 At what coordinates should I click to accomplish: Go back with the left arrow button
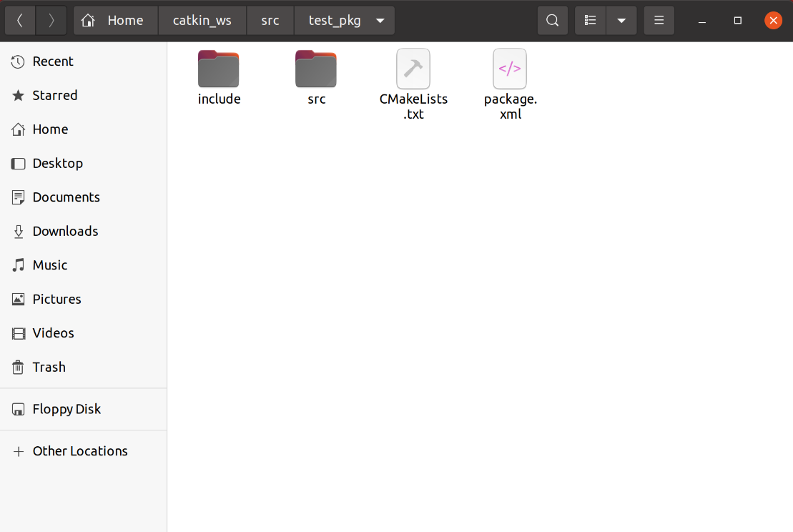20,21
